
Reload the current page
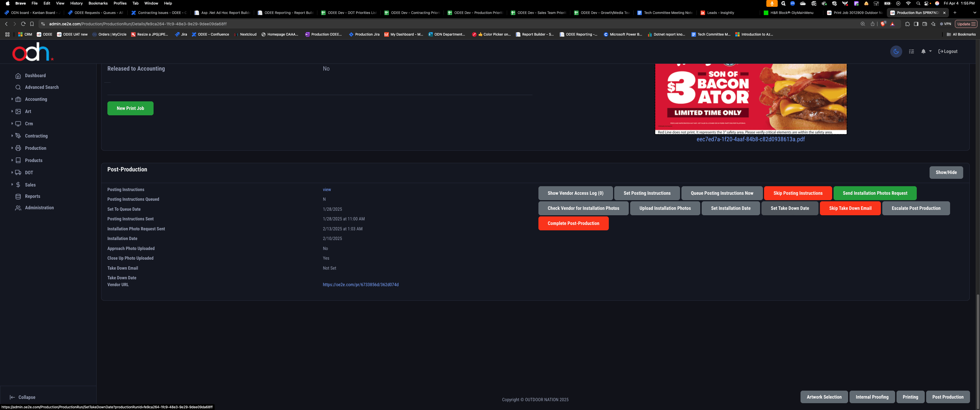[x=23, y=24]
